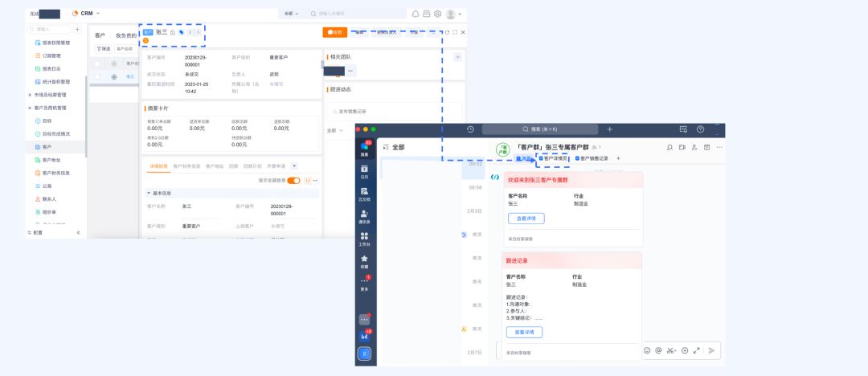Open 工作台 workbench in chat sidebar
Viewport: 868px width, 376px height.
(x=364, y=239)
